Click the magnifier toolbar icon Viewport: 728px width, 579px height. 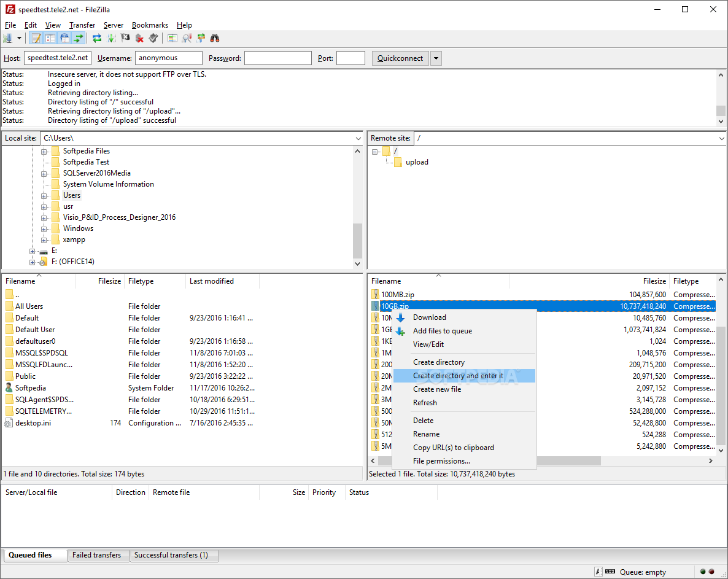click(x=187, y=39)
